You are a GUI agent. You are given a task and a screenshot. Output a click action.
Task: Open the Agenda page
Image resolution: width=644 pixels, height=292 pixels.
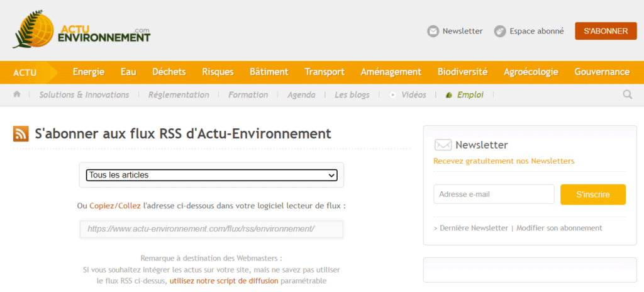point(301,95)
